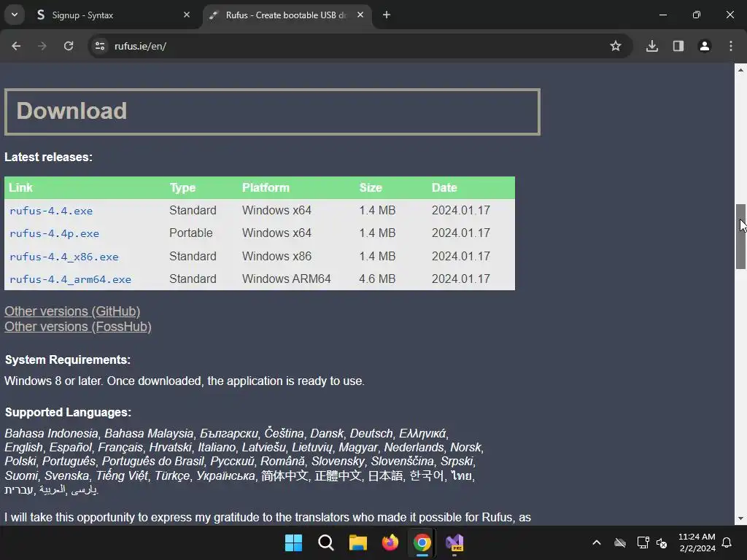Click the System Requirements: heading
The image size is (747, 560).
click(68, 359)
